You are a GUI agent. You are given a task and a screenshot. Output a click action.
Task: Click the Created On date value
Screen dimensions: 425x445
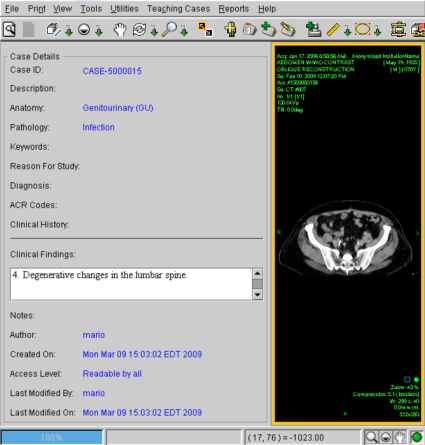pos(142,354)
